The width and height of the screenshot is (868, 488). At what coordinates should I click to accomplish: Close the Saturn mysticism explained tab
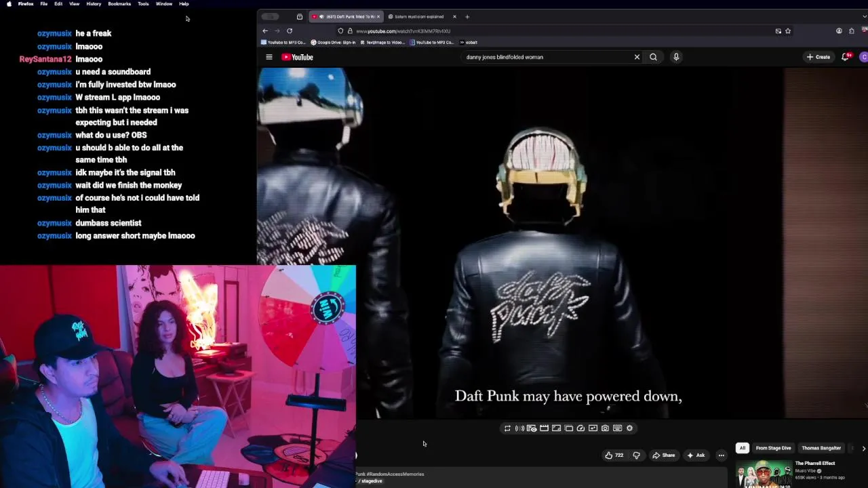pos(454,16)
